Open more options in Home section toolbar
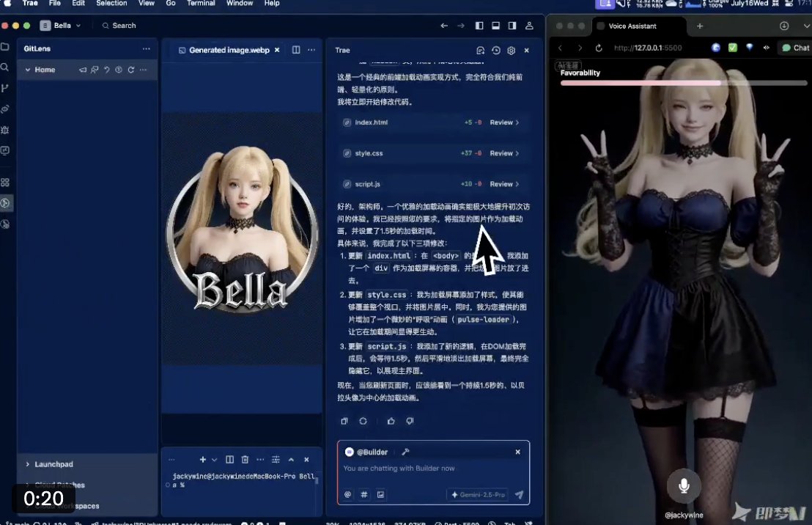Viewport: 812px width, 525px height. pos(144,70)
